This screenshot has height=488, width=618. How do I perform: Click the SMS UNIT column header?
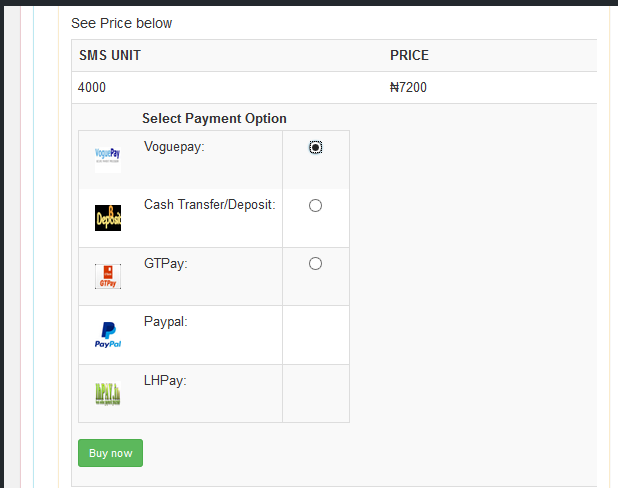coord(110,55)
